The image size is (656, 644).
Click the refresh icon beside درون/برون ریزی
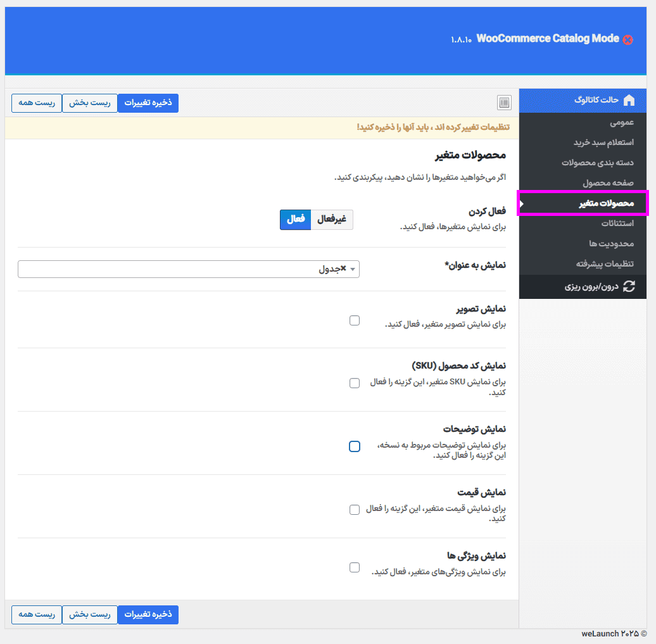[629, 286]
